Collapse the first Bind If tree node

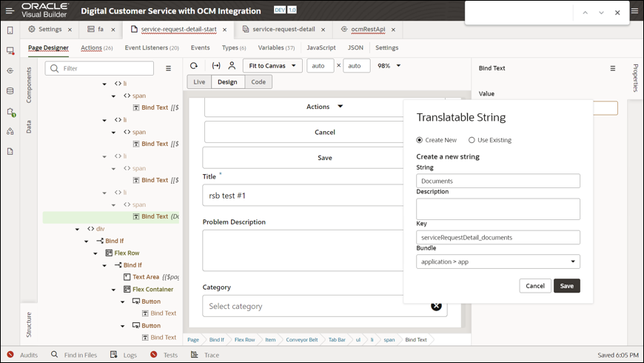(87, 242)
